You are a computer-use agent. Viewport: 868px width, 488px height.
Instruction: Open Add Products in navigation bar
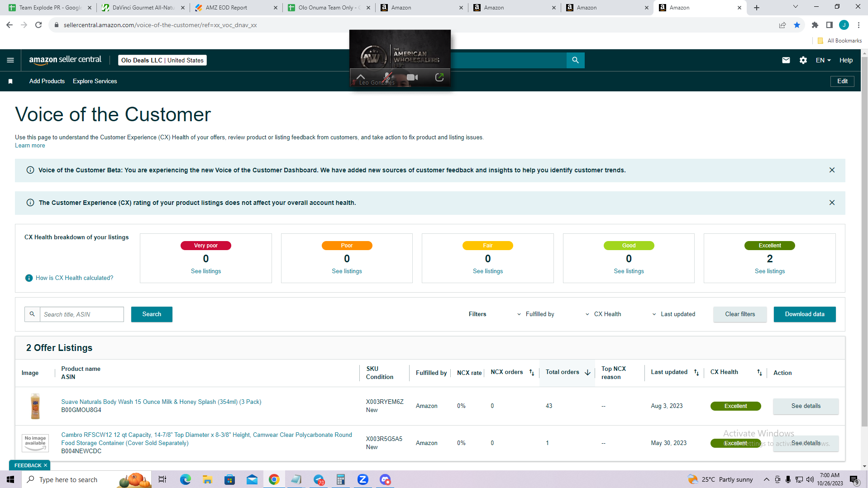[47, 81]
